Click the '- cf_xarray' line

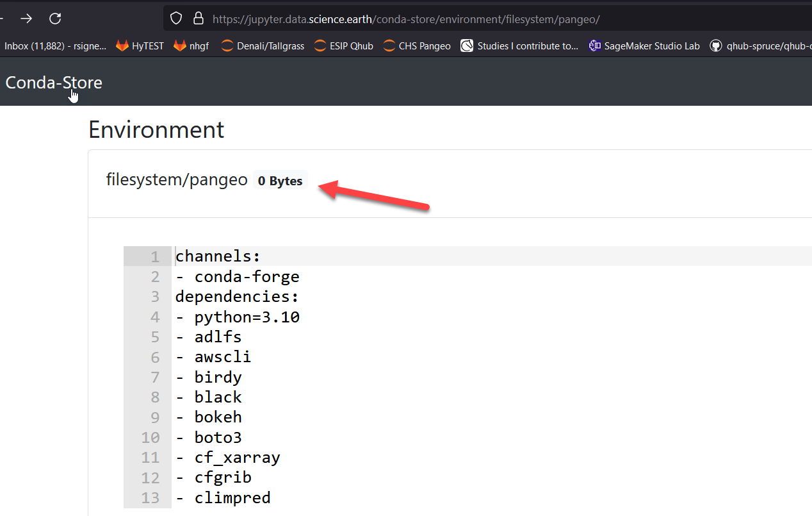227,457
